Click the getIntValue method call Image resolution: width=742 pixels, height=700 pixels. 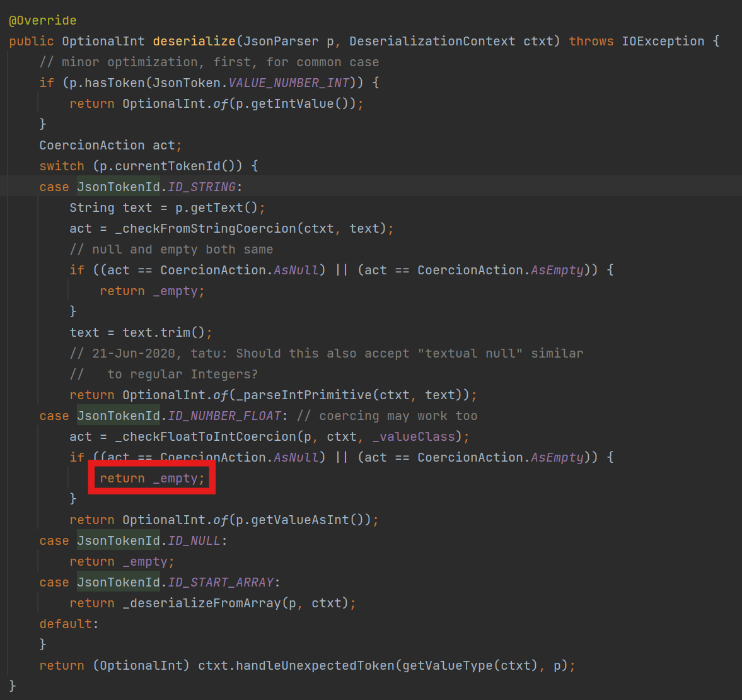(x=293, y=103)
